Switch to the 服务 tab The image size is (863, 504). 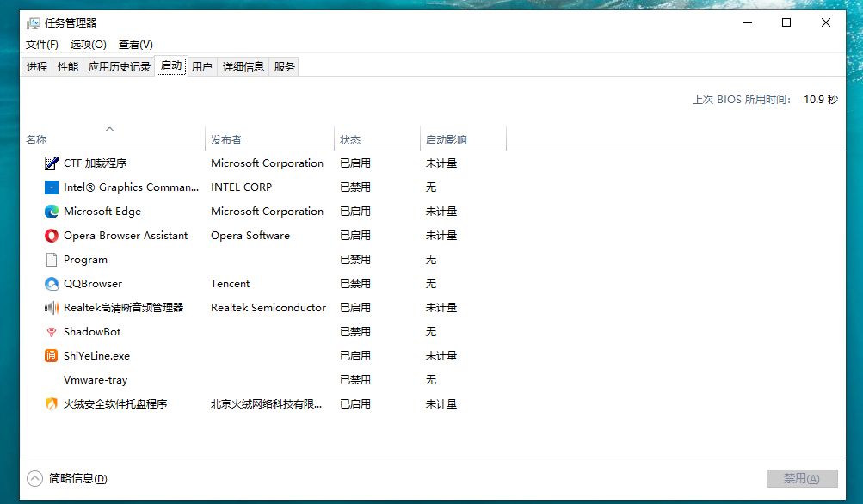point(284,66)
